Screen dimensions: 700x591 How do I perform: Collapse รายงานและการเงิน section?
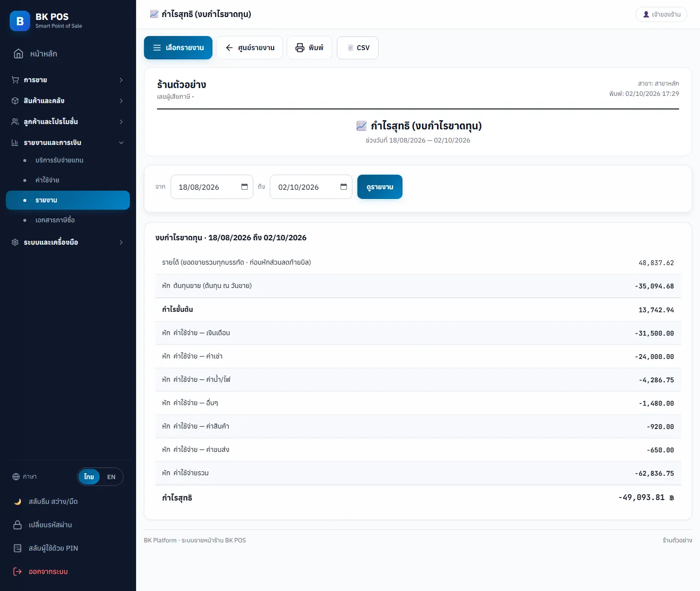68,143
